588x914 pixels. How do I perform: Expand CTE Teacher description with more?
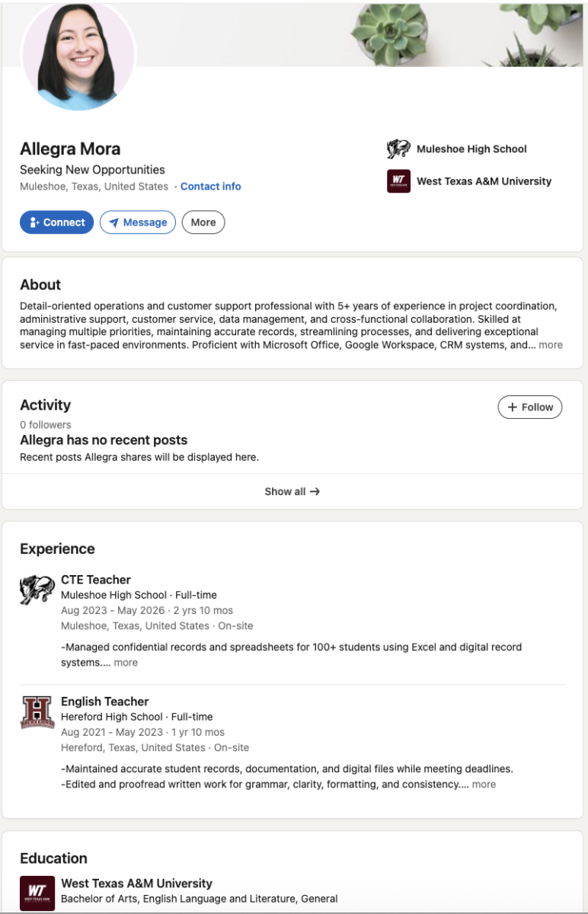point(126,663)
